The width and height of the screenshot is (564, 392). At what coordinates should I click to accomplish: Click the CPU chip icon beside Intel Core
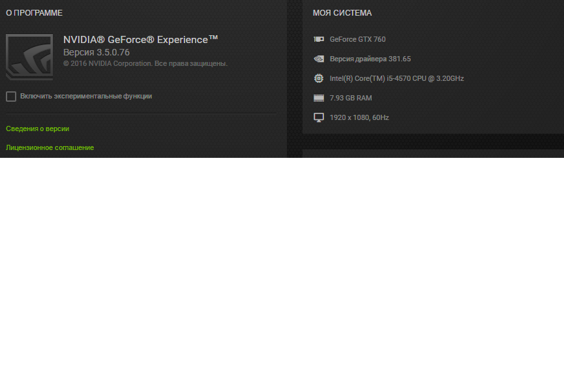319,78
